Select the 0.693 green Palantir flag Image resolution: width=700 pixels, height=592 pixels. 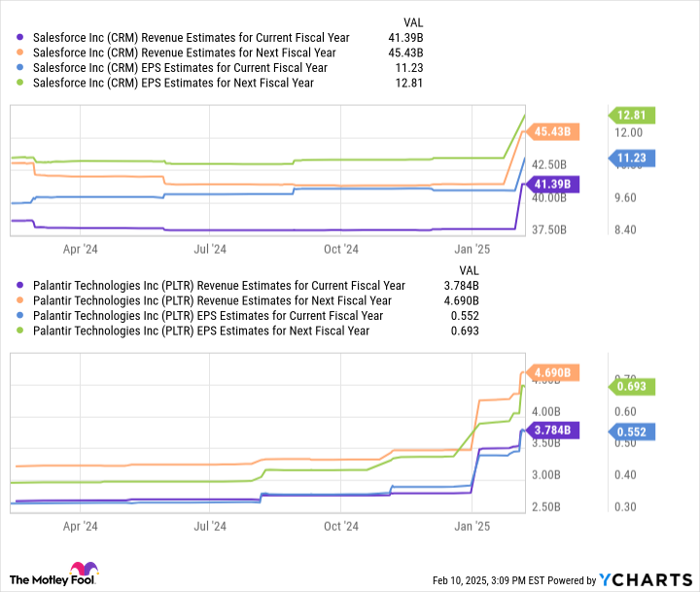click(x=632, y=386)
